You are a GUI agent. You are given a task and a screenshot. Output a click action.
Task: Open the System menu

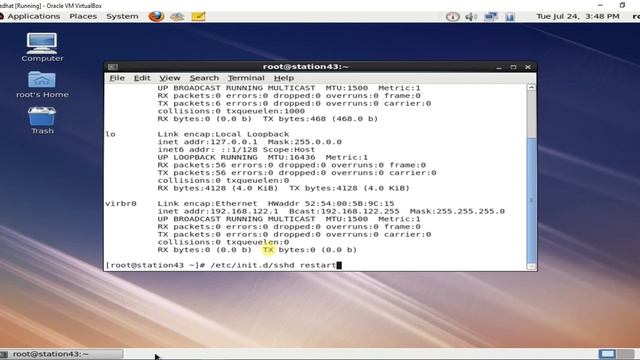point(122,16)
